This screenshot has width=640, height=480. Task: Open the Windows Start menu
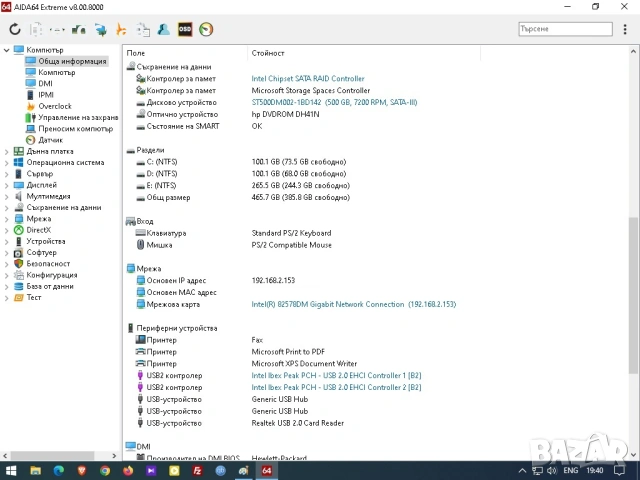coord(11,471)
